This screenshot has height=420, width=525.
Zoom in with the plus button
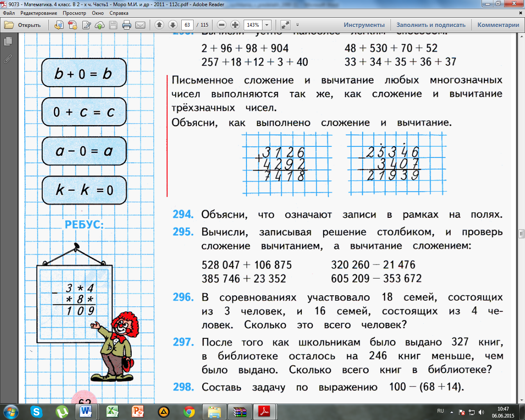(x=235, y=25)
